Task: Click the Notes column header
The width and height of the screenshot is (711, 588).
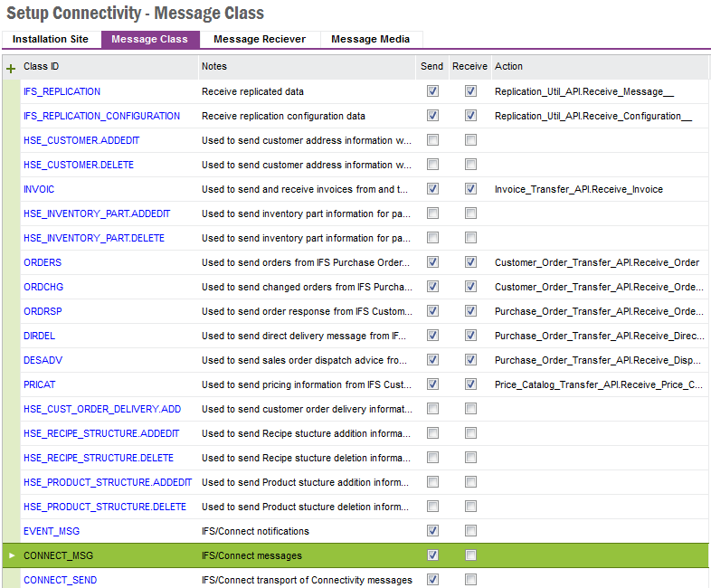Action: click(x=214, y=66)
